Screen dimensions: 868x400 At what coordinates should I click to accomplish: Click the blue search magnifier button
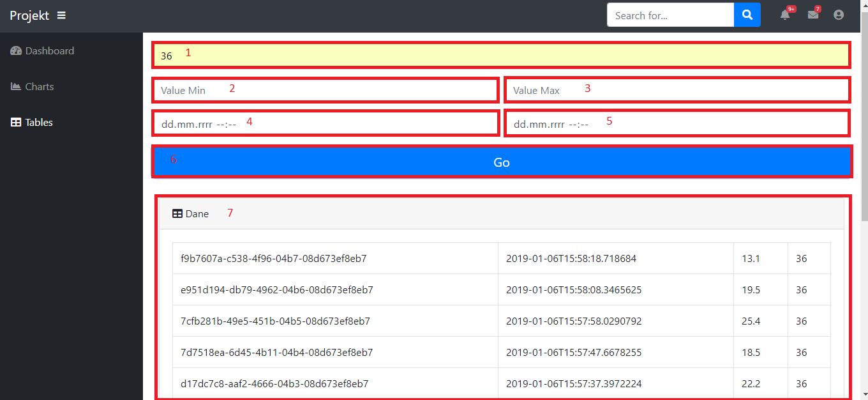click(747, 15)
